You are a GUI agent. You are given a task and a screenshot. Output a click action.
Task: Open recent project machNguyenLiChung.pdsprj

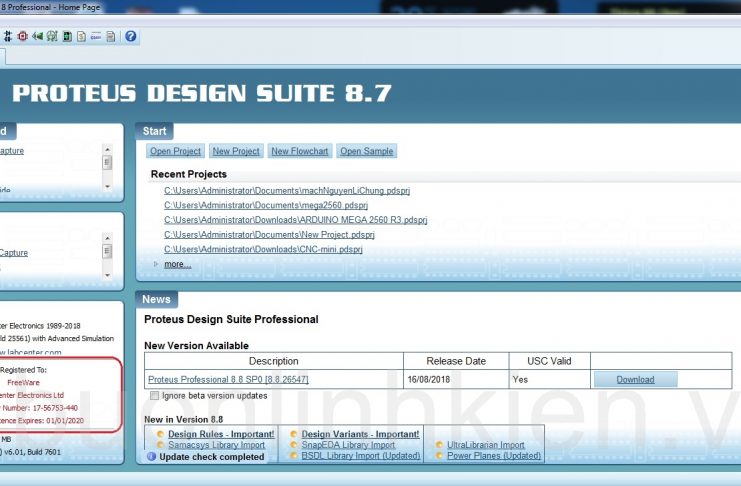point(287,191)
